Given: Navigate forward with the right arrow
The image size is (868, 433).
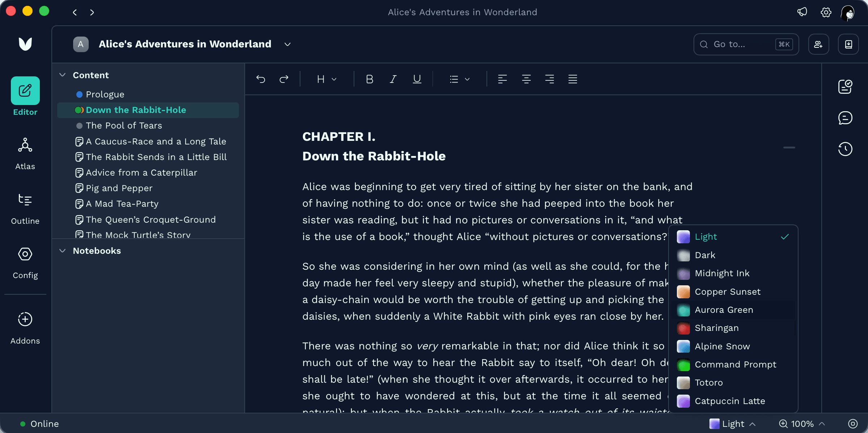Looking at the screenshot, I should coord(92,12).
